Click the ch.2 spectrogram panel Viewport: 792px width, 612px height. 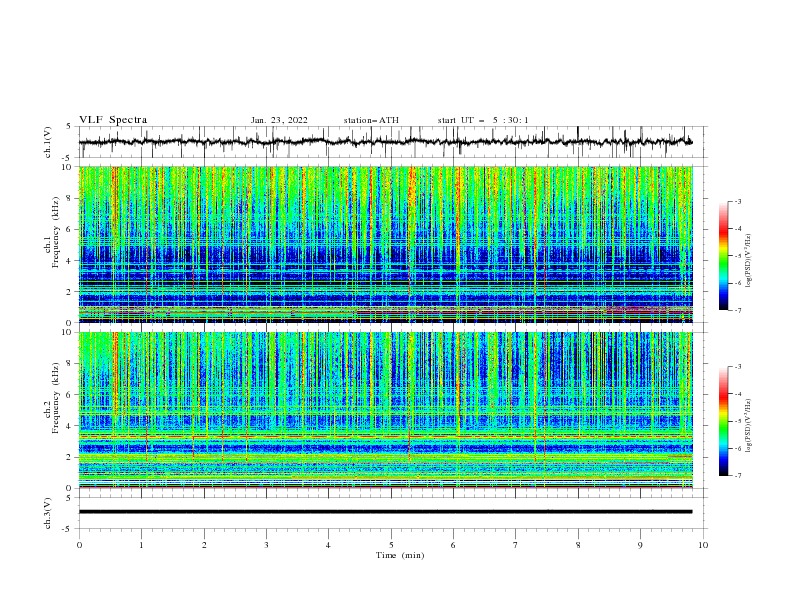click(386, 410)
